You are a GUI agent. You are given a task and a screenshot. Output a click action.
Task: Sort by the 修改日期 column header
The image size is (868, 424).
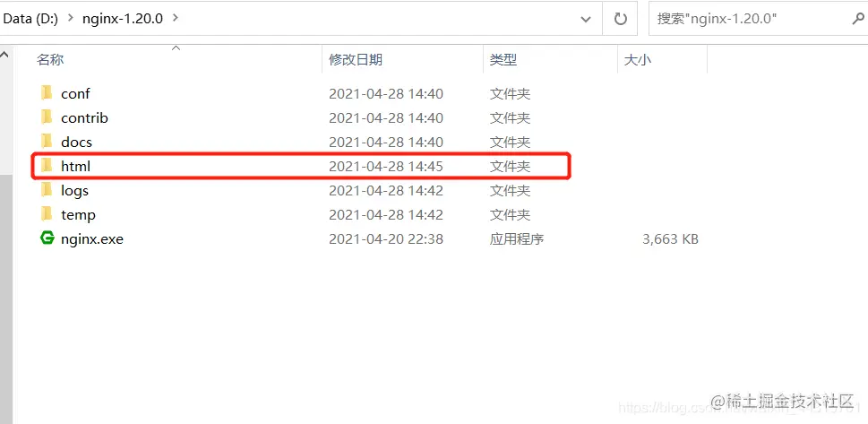click(356, 60)
